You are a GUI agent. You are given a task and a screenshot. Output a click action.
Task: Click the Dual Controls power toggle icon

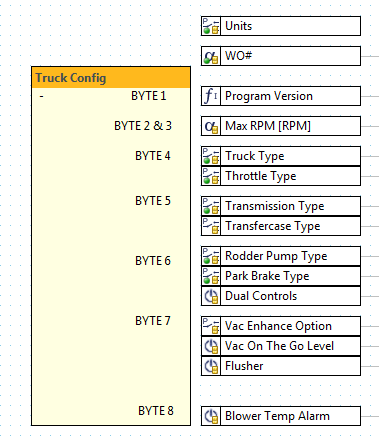click(211, 296)
